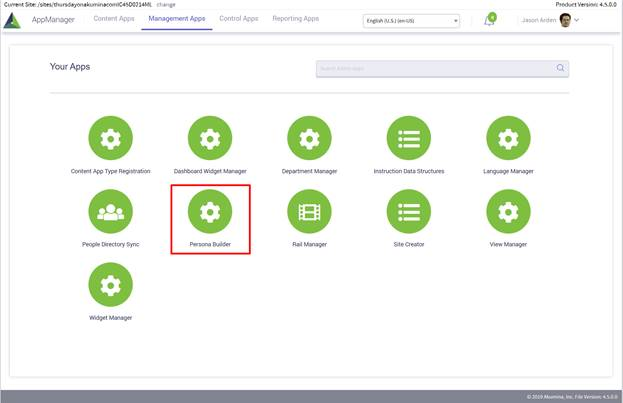Expand the Jason Arden user menu
This screenshot has width=623, height=403.
576,20
